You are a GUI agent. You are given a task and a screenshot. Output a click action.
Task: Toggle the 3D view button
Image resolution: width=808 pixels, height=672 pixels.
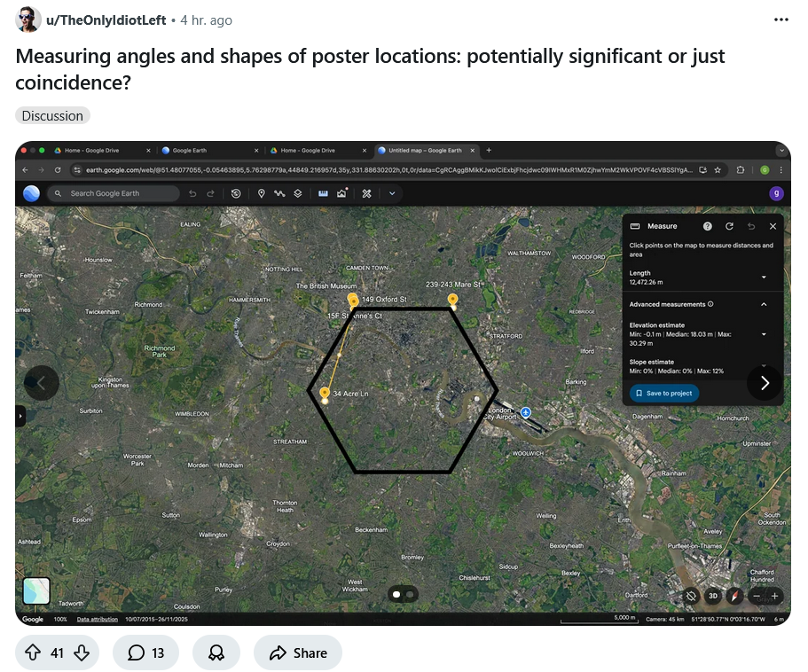[712, 596]
